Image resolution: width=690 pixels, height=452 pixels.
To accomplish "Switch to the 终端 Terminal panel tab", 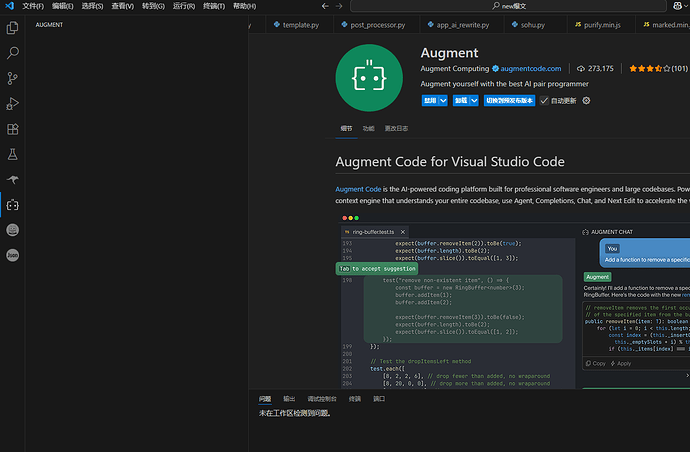I will click(x=355, y=399).
